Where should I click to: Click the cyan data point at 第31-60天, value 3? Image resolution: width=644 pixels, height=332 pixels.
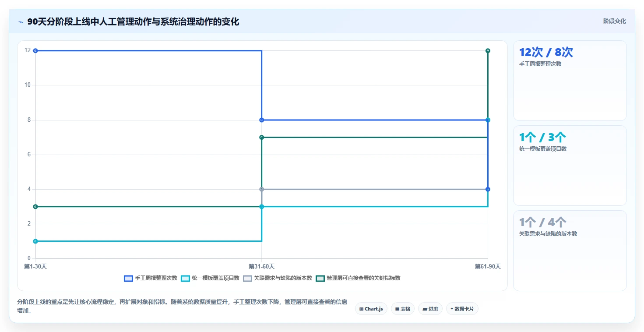coord(262,207)
